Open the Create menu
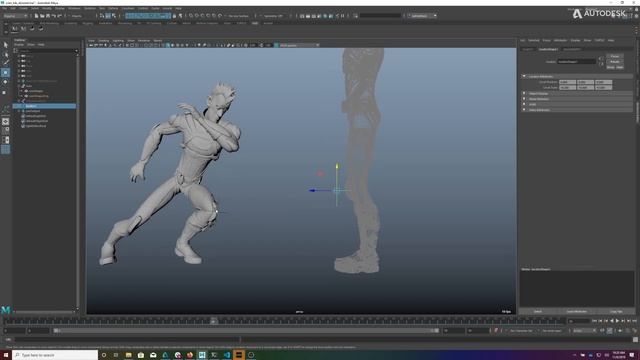 point(23,8)
